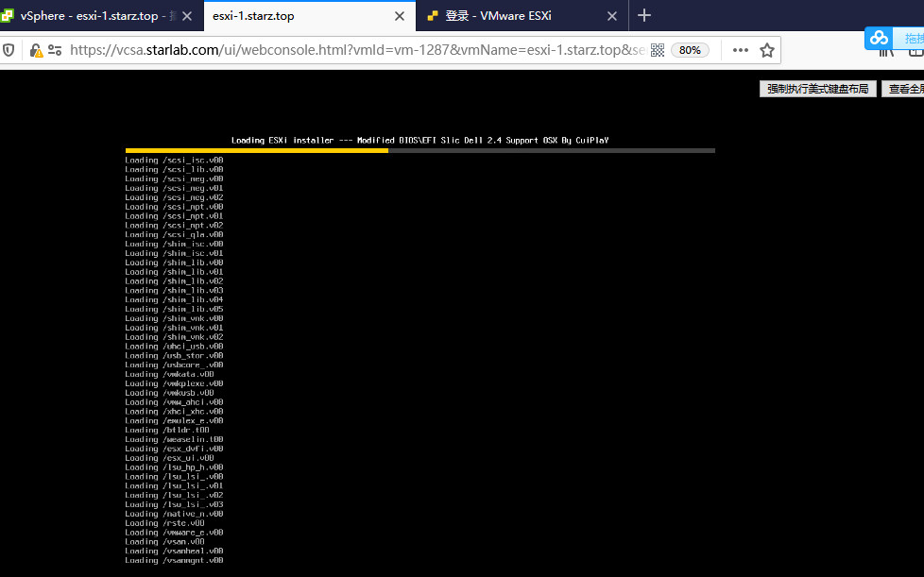Click the 'Loading /lsu_lsi_.v03' line
This screenshot has height=577, width=924.
tap(174, 504)
